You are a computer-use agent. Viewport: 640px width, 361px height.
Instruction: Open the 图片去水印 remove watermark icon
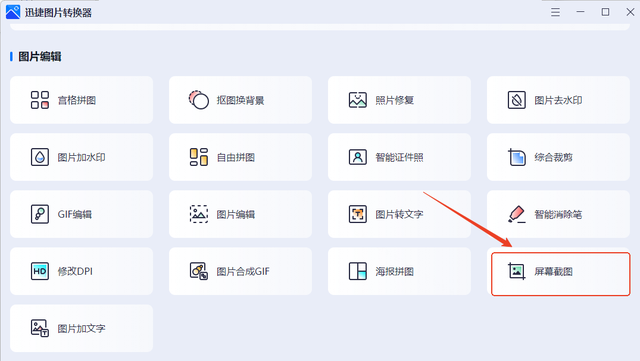coord(517,100)
